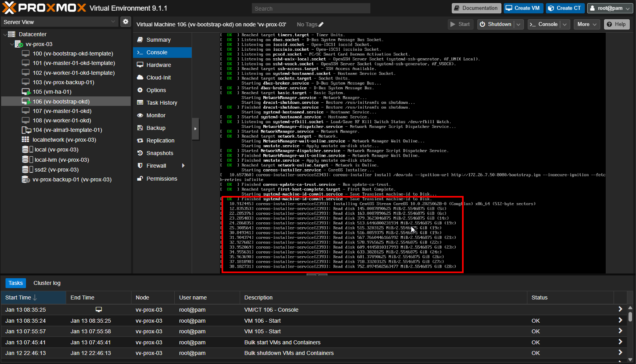
Task: Expand the Shutdown dropdown arrow
Action: [519, 24]
